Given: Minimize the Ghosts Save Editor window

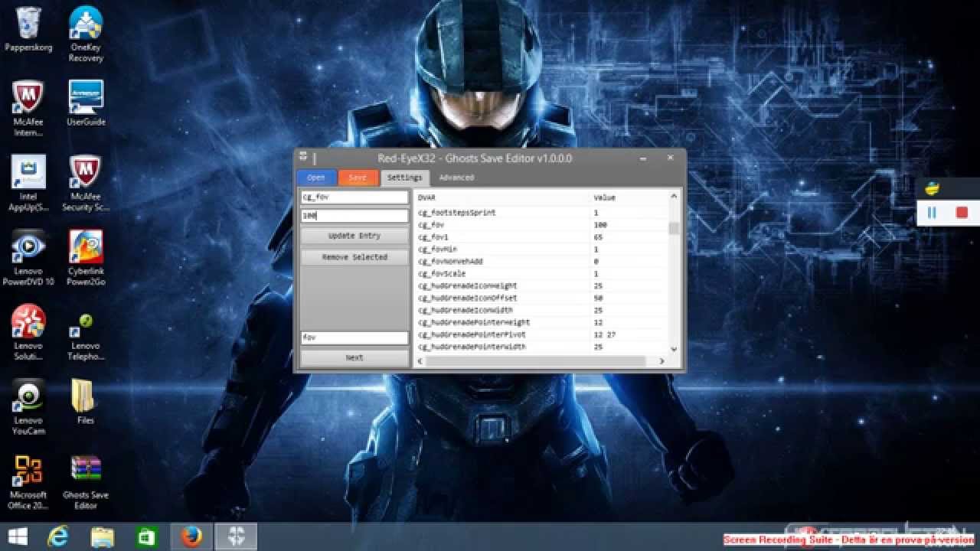Looking at the screenshot, I should [644, 158].
